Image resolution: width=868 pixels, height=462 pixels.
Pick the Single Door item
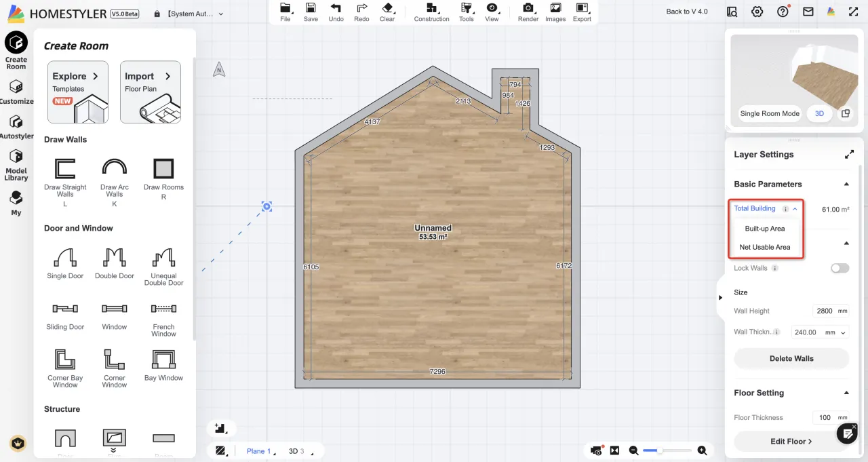65,263
